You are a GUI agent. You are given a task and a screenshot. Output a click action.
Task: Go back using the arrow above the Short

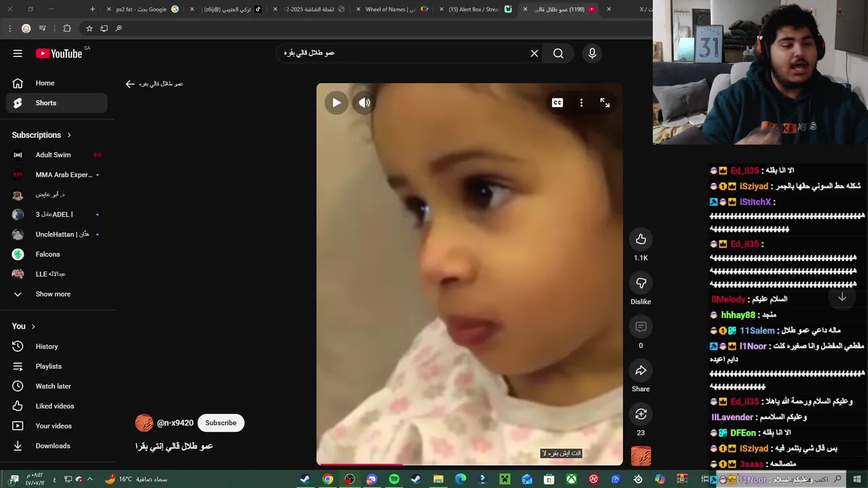(x=130, y=84)
